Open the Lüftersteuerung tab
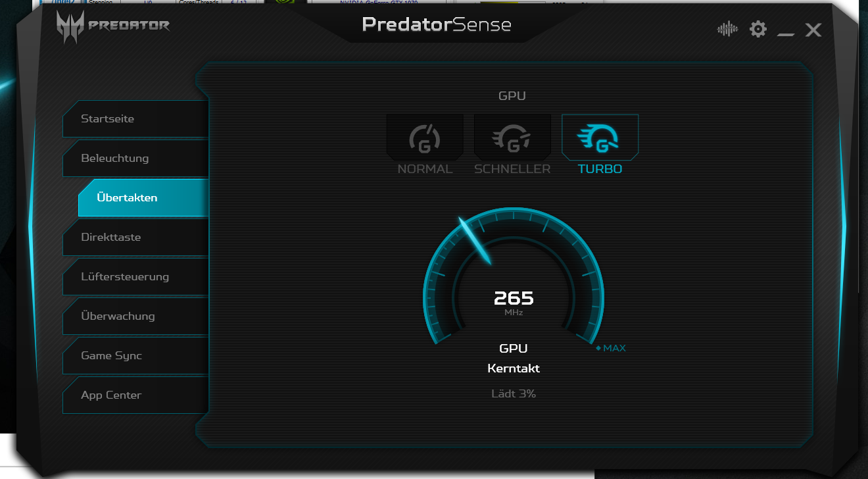868x479 pixels. (x=135, y=277)
